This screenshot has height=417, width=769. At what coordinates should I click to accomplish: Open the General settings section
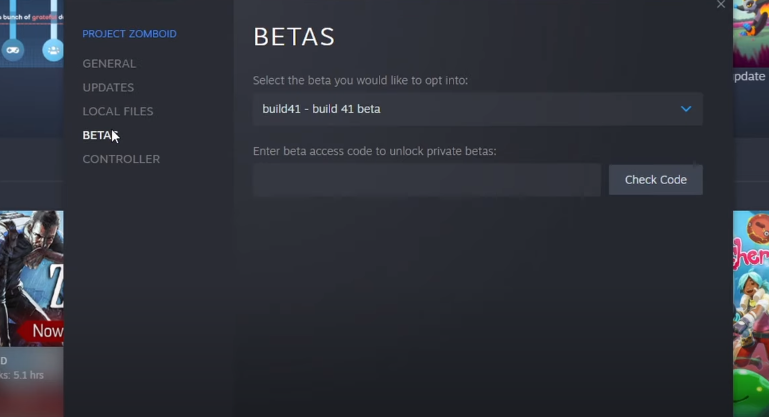pos(109,64)
